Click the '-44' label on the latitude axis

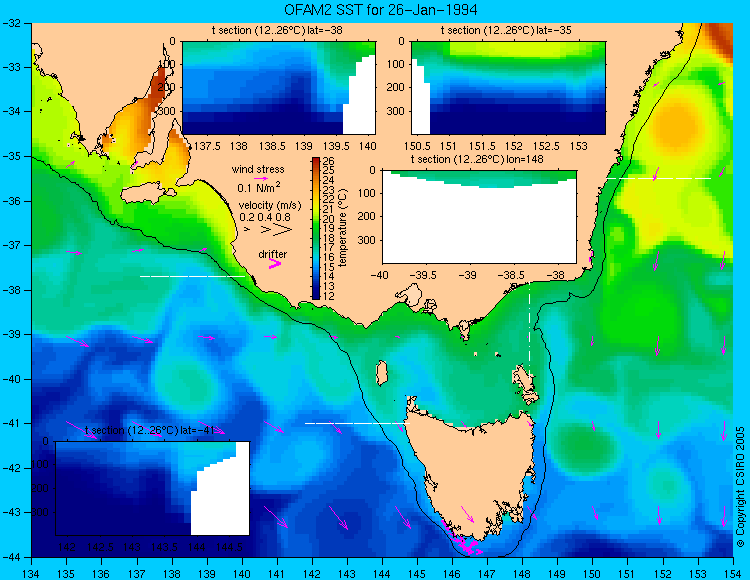pyautogui.click(x=11, y=557)
